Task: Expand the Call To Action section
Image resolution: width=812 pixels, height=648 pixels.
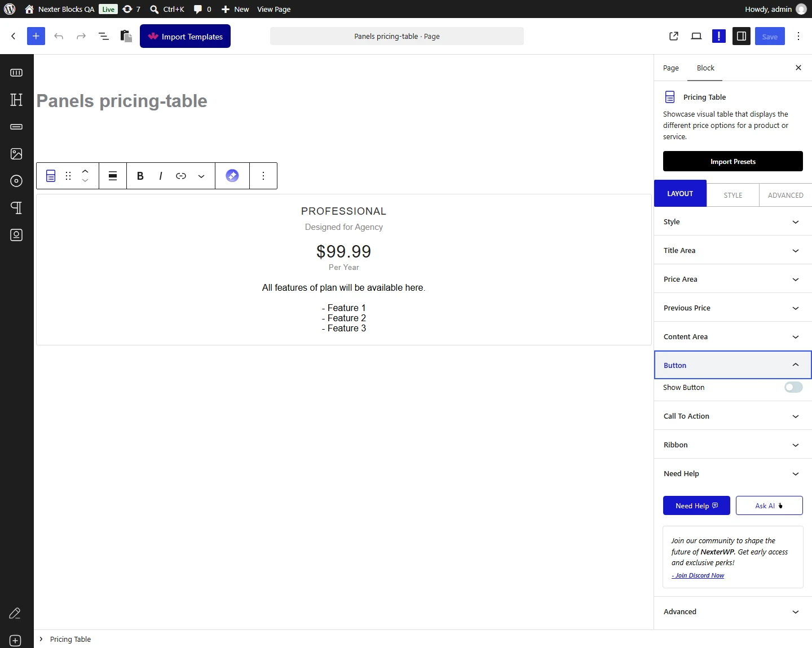Action: pyautogui.click(x=733, y=416)
